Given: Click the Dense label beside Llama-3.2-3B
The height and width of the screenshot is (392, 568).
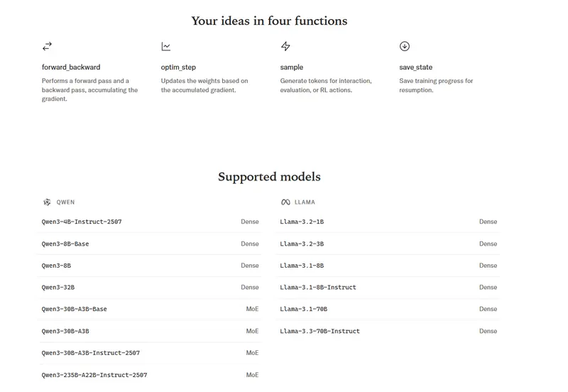Looking at the screenshot, I should click(x=488, y=244).
